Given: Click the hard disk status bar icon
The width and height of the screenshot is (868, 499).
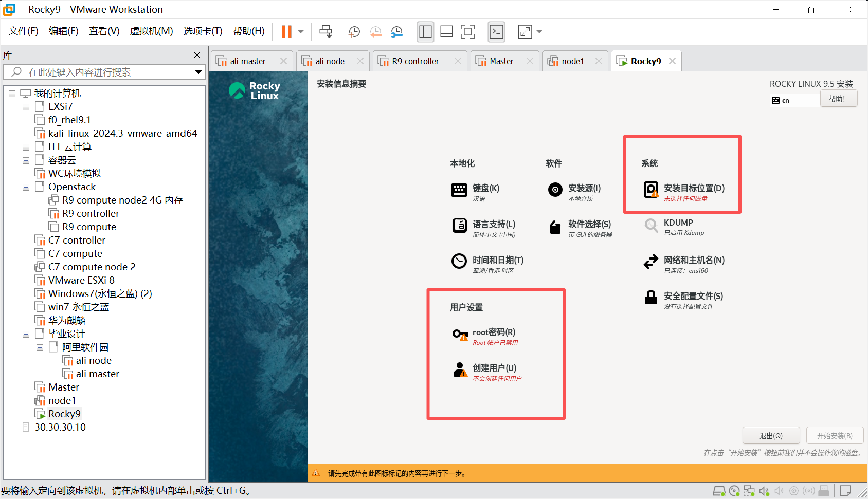Looking at the screenshot, I should [719, 491].
